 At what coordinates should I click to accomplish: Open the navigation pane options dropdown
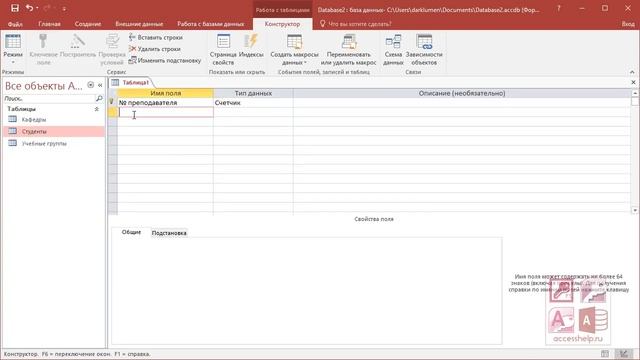91,85
